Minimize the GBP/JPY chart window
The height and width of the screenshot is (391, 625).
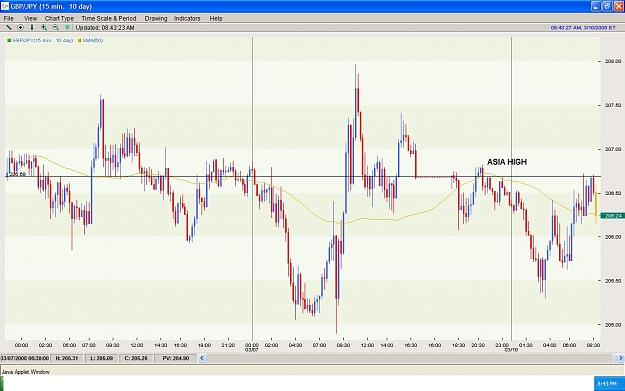coord(596,6)
